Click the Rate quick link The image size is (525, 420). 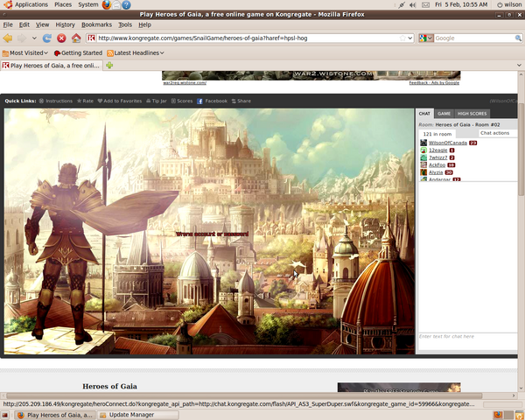(x=85, y=101)
